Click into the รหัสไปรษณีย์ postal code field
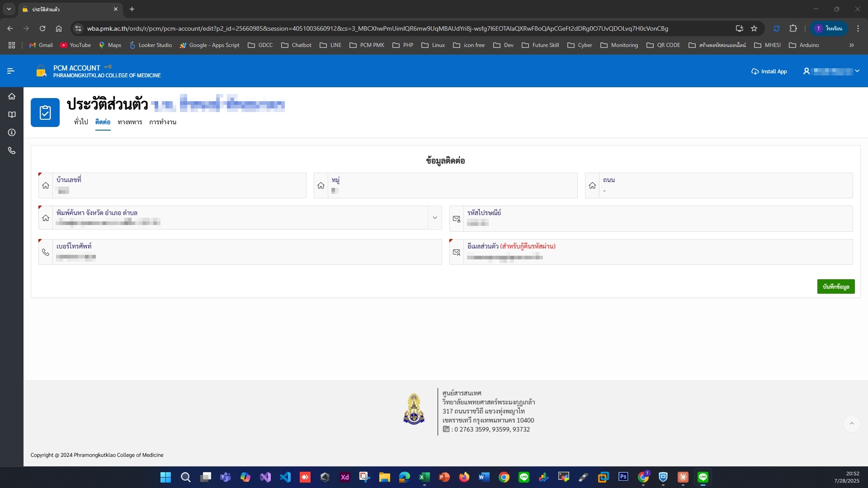This screenshot has height=488, width=868. click(656, 223)
